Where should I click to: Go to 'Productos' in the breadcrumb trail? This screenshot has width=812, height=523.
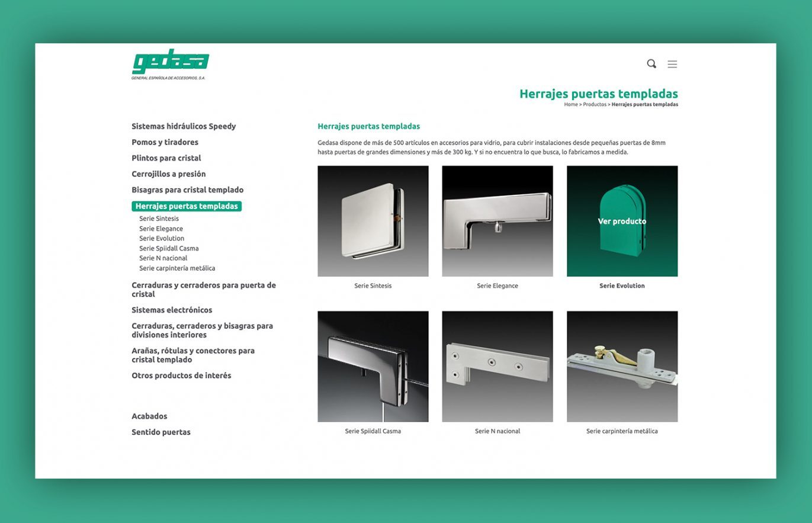point(594,104)
